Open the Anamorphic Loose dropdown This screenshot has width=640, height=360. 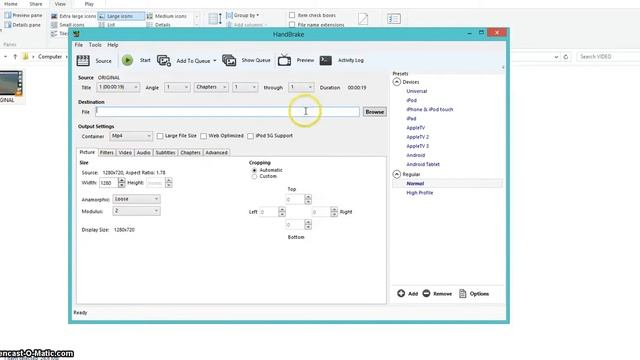point(136,199)
